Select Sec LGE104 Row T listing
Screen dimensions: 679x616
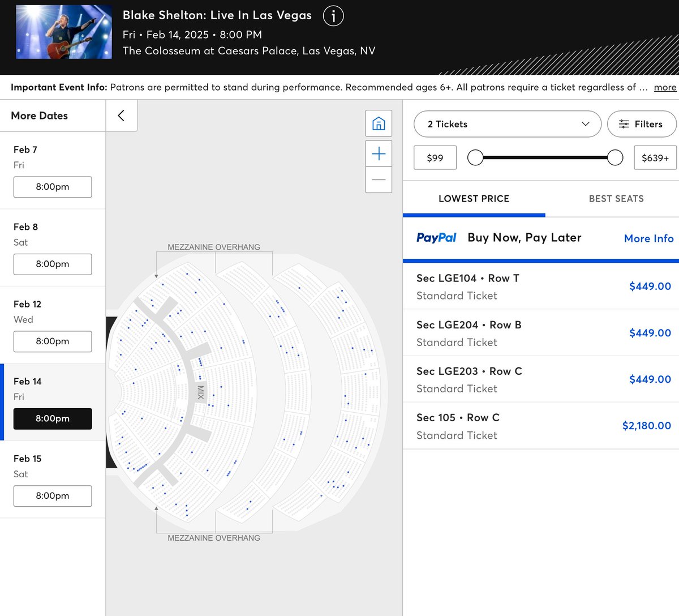click(541, 286)
